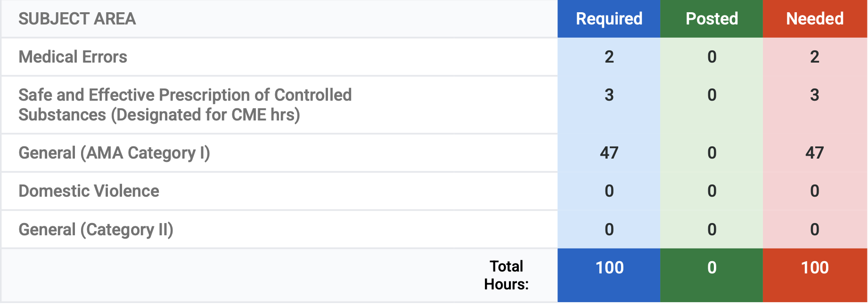This screenshot has width=868, height=304.
Task: Click Needed value for General (Category II)
Action: 815,230
